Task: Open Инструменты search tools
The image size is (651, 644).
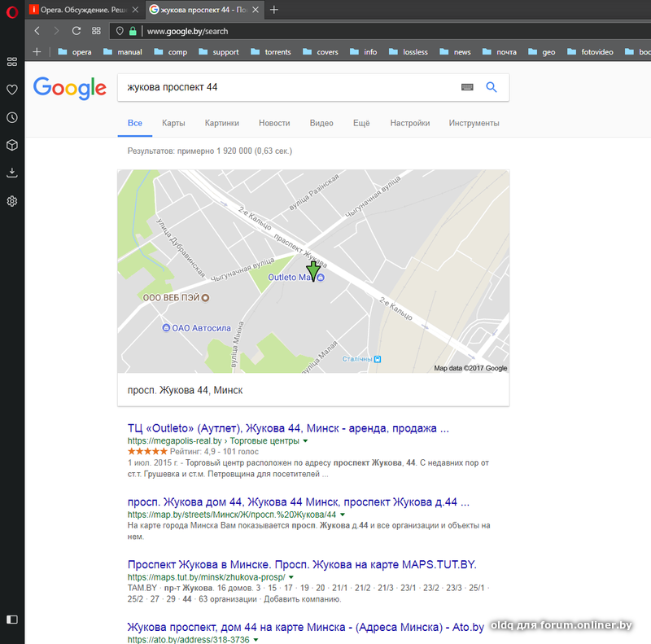Action: click(474, 123)
